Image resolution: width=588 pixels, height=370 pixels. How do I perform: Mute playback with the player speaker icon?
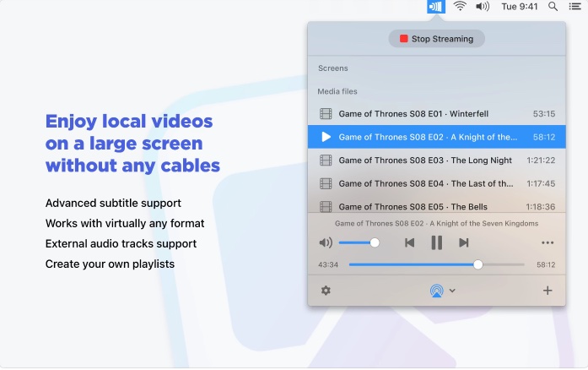326,242
